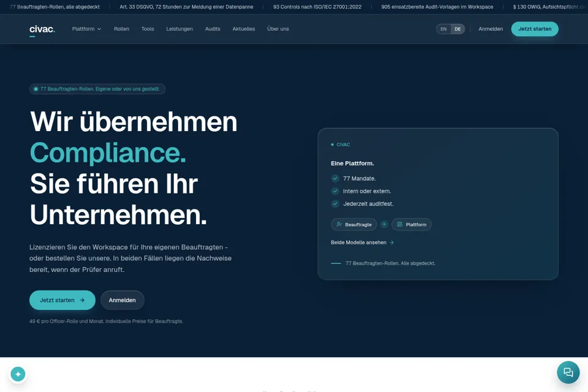Click the 49 € pro Officer-Rolle pricing note
The height and width of the screenshot is (392, 588).
(106, 322)
